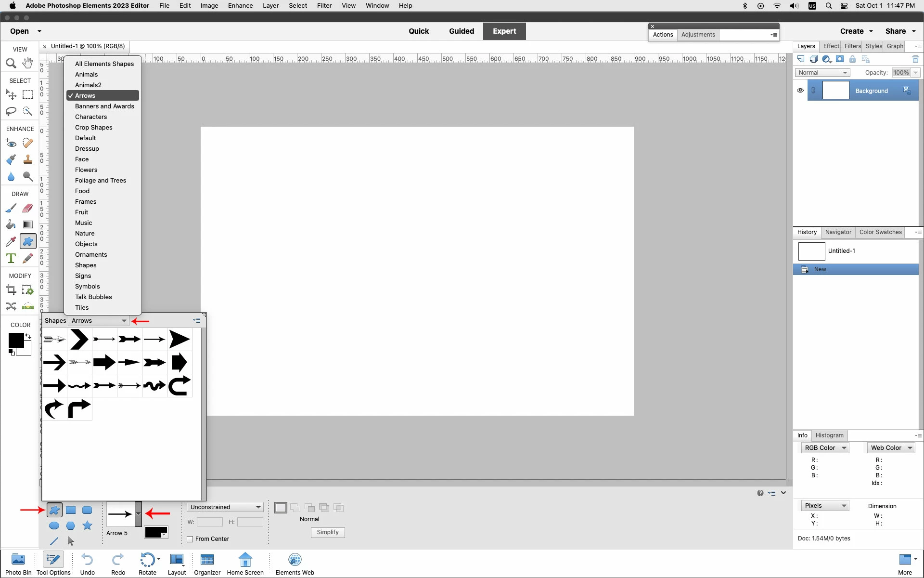This screenshot has height=578, width=924.
Task: Hide the Background layer eye icon
Action: click(800, 91)
